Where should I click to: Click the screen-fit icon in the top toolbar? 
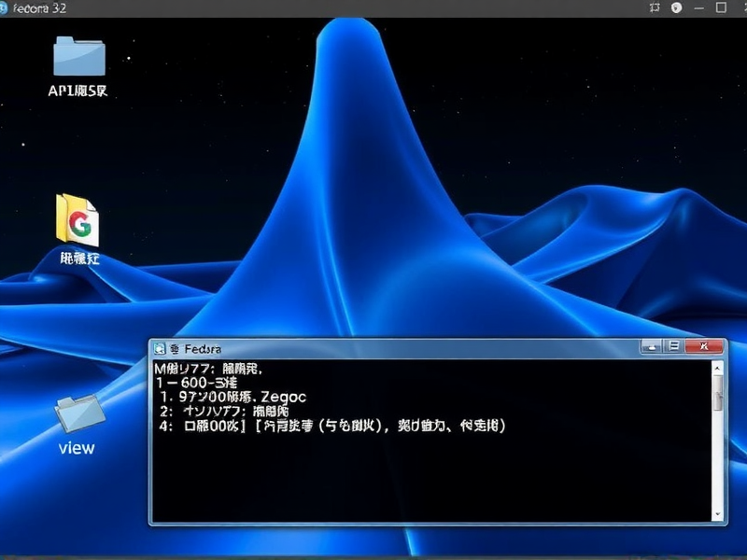(x=655, y=7)
